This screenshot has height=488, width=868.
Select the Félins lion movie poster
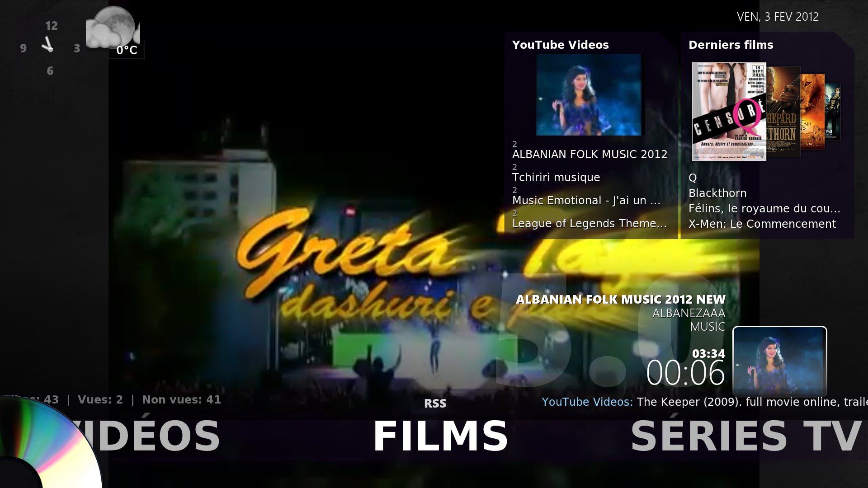(813, 112)
